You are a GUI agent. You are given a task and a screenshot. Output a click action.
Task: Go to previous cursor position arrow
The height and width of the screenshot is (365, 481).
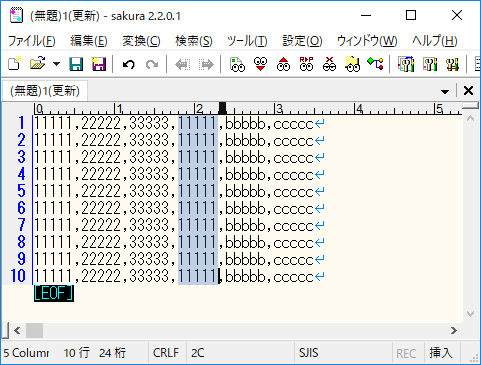182,64
